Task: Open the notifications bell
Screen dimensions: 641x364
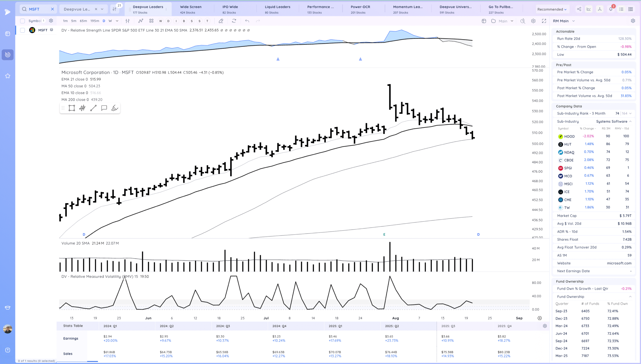Action: point(611,9)
